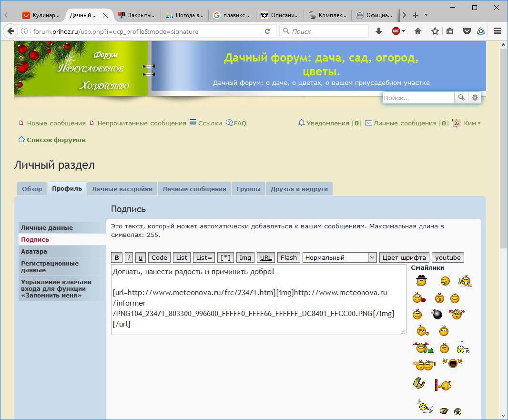This screenshot has height=420, width=508.
Task: Bookmark this page with the star icon
Action: (x=435, y=31)
